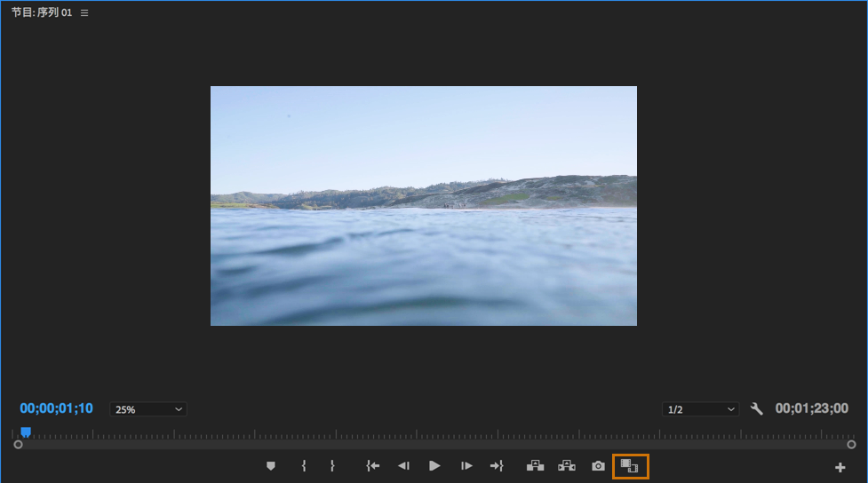This screenshot has height=483, width=868.
Task: Click the Mark Out bracket icon
Action: [332, 466]
